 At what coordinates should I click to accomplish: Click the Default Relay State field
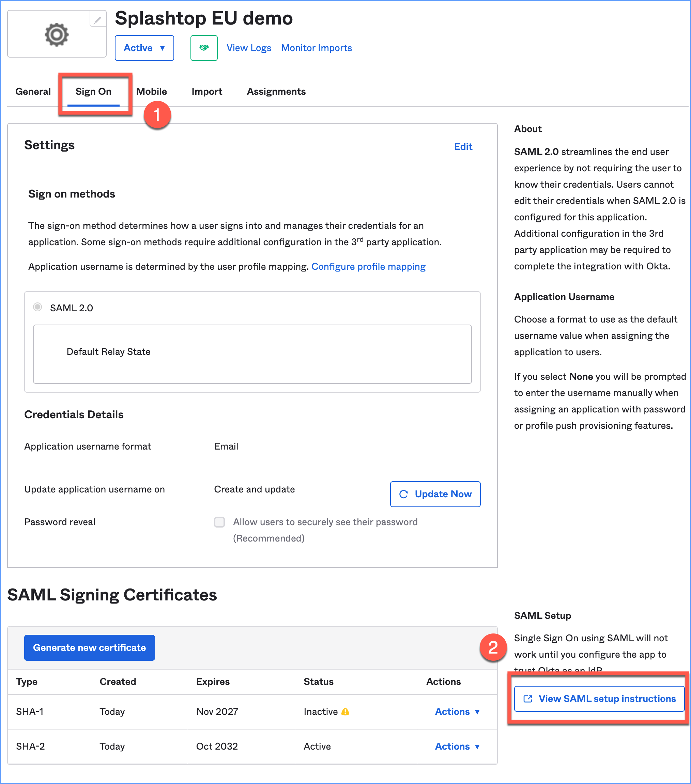click(252, 354)
